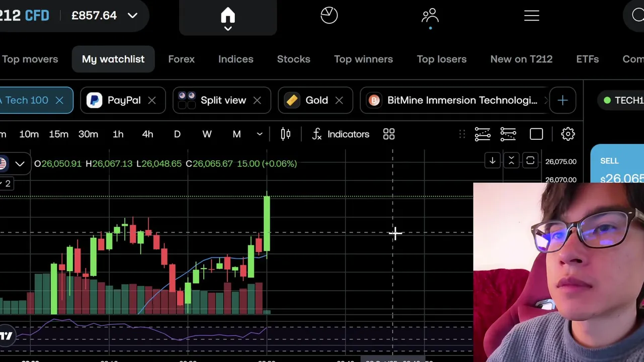Set chart interval to 1h
644x362 pixels.
118,134
